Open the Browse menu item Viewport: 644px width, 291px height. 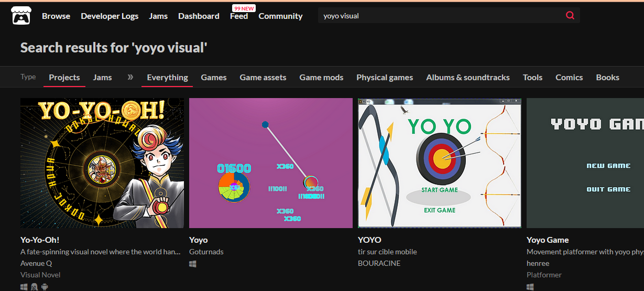pyautogui.click(x=56, y=16)
